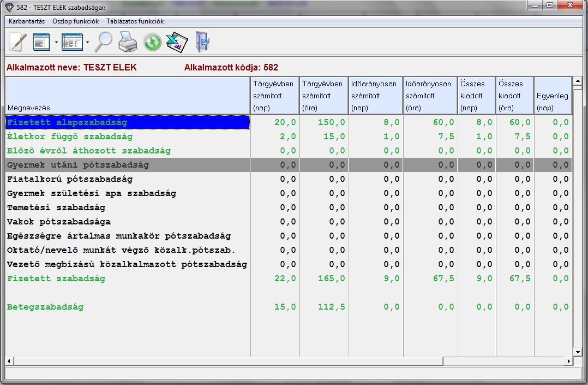Open the Táblázatos funkciók menu
This screenshot has width=588, height=385.
[x=135, y=21]
